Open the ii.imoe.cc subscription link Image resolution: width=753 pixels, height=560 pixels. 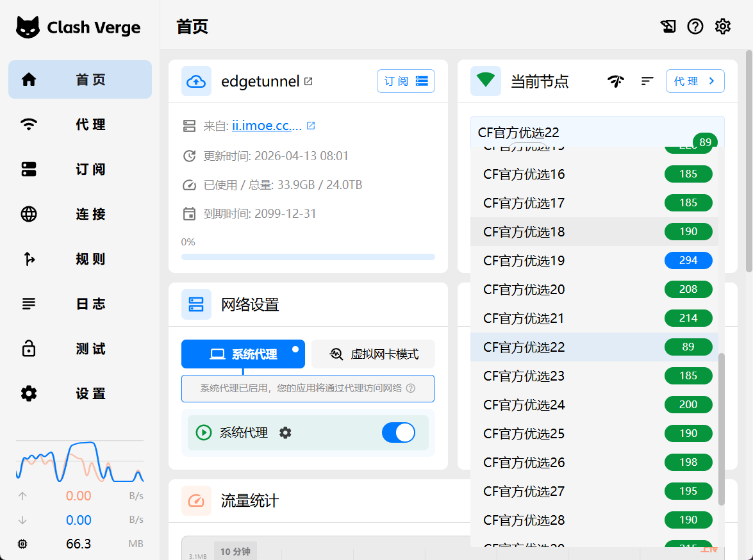click(269, 126)
